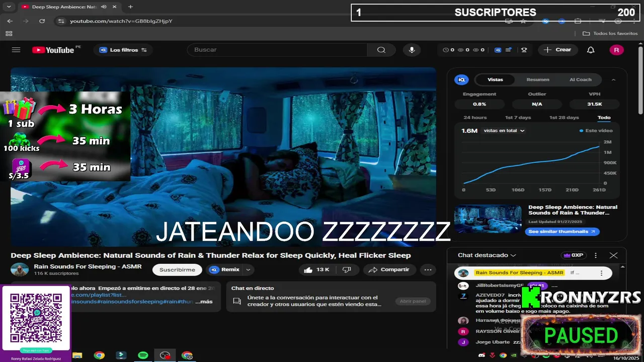The height and width of the screenshot is (362, 644).
Task: Click the 'Abrir panel' chat button
Action: point(413,301)
